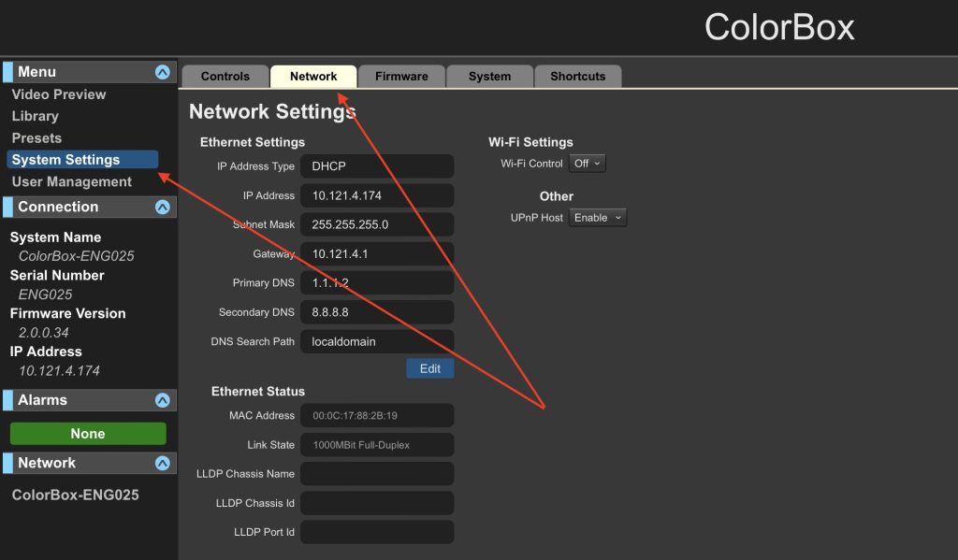Click the ColorBox title logo

point(779,27)
